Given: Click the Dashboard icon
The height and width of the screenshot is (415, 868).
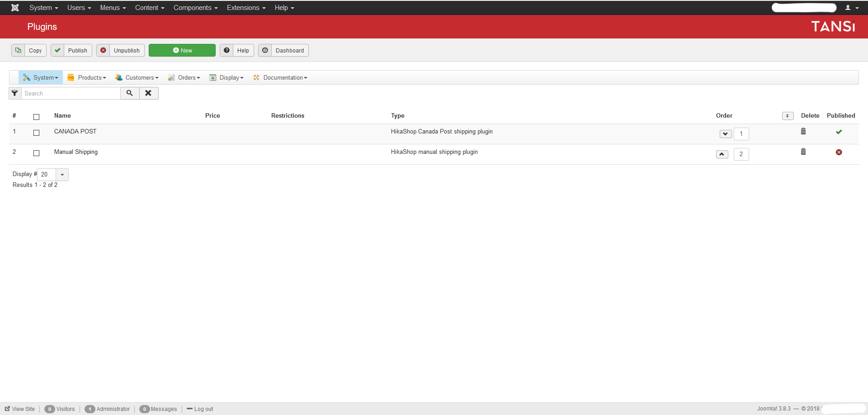Looking at the screenshot, I should pos(265,50).
